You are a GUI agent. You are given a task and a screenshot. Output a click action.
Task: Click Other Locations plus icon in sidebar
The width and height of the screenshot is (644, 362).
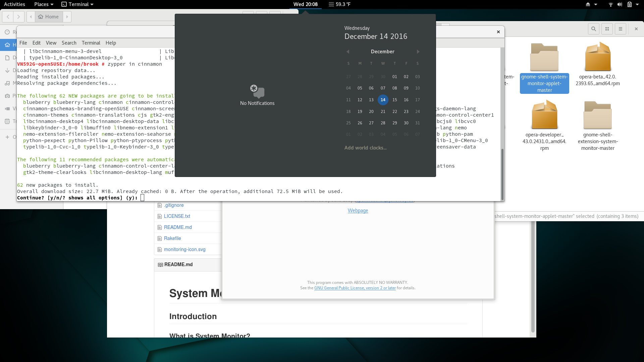[7, 137]
